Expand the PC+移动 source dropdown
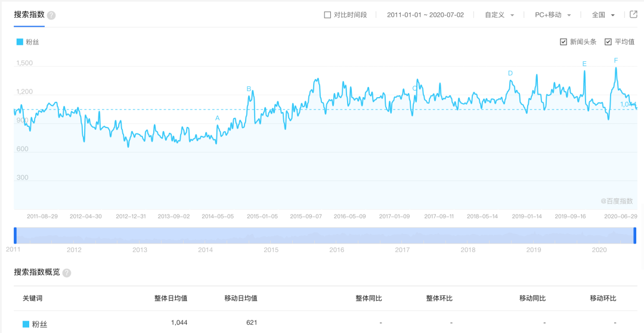644x333 pixels. (553, 15)
